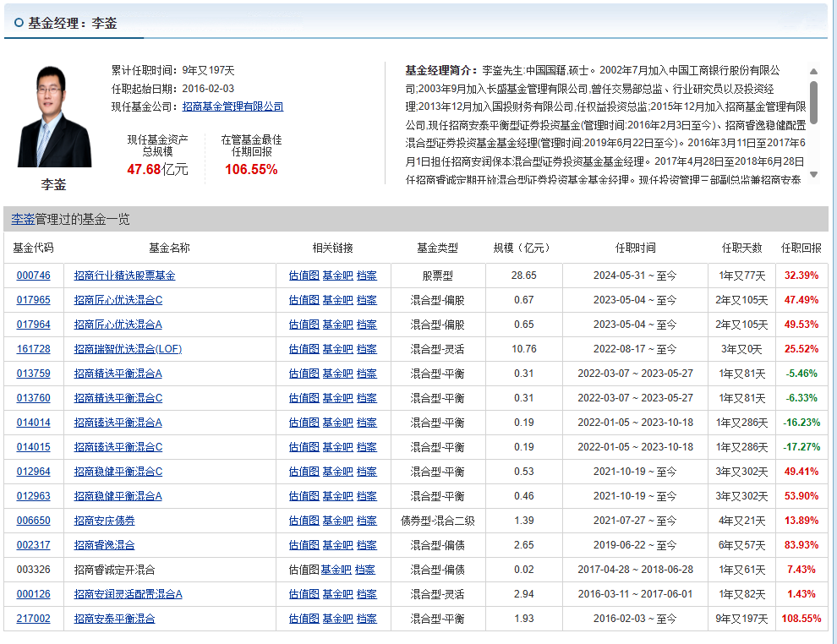Open 基金吧 for 招商睿诚定开混合

336,570
